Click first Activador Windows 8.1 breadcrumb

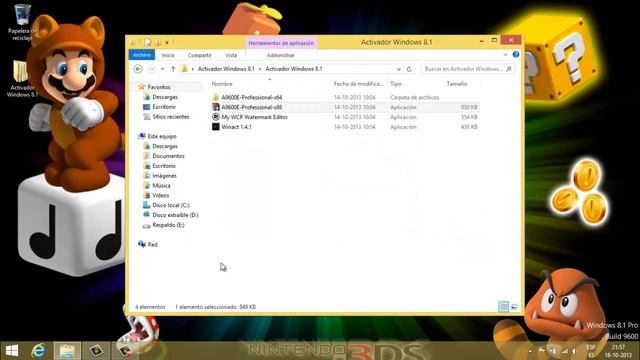[x=226, y=69]
